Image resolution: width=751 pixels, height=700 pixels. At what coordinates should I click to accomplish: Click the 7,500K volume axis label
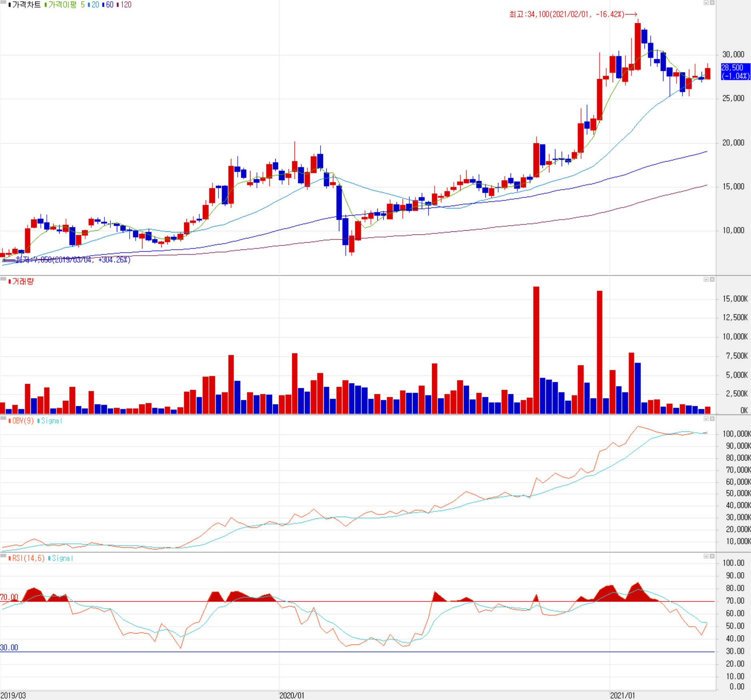(x=737, y=356)
